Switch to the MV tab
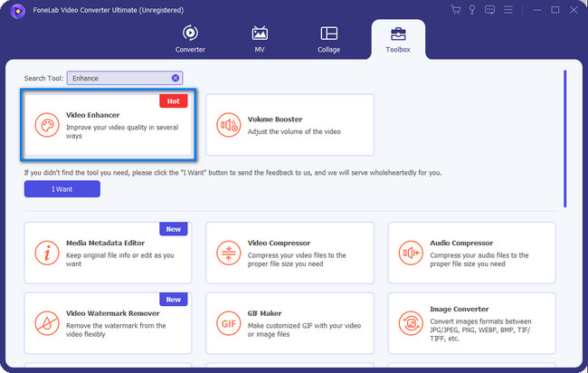 (x=260, y=39)
